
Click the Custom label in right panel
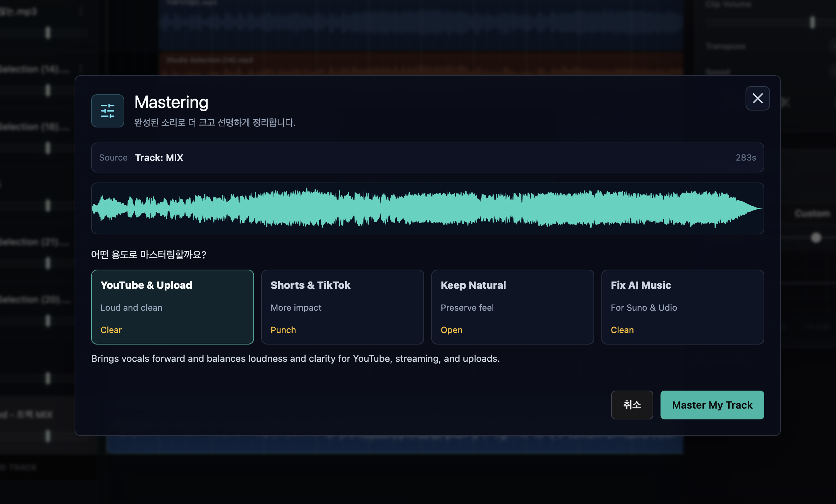pyautogui.click(x=812, y=214)
